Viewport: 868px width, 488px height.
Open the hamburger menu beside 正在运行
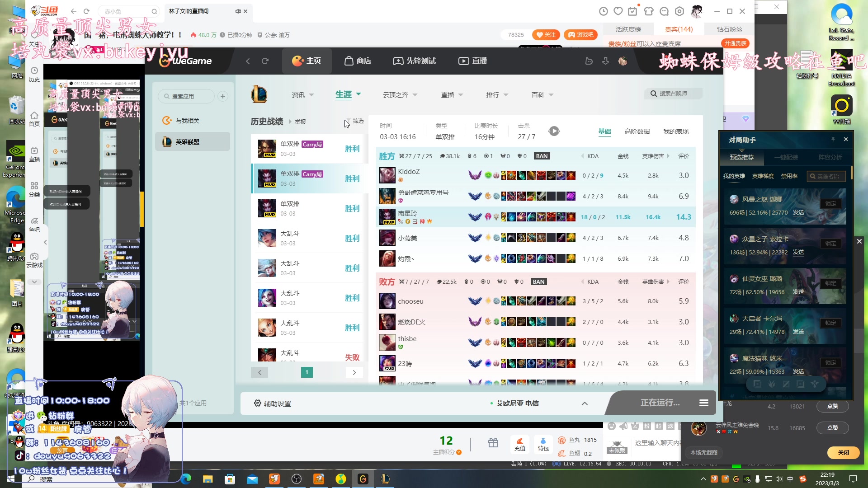click(704, 403)
